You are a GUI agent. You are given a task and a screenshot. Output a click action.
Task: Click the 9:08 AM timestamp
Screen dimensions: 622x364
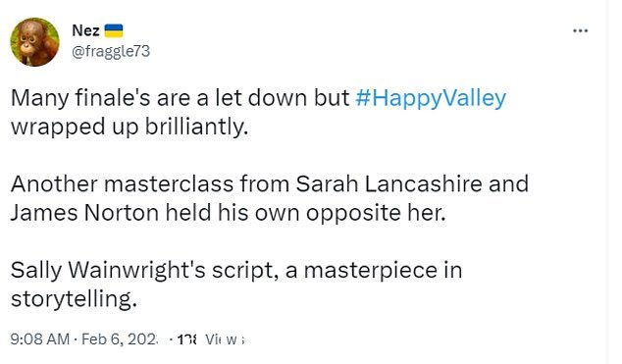coord(39,339)
